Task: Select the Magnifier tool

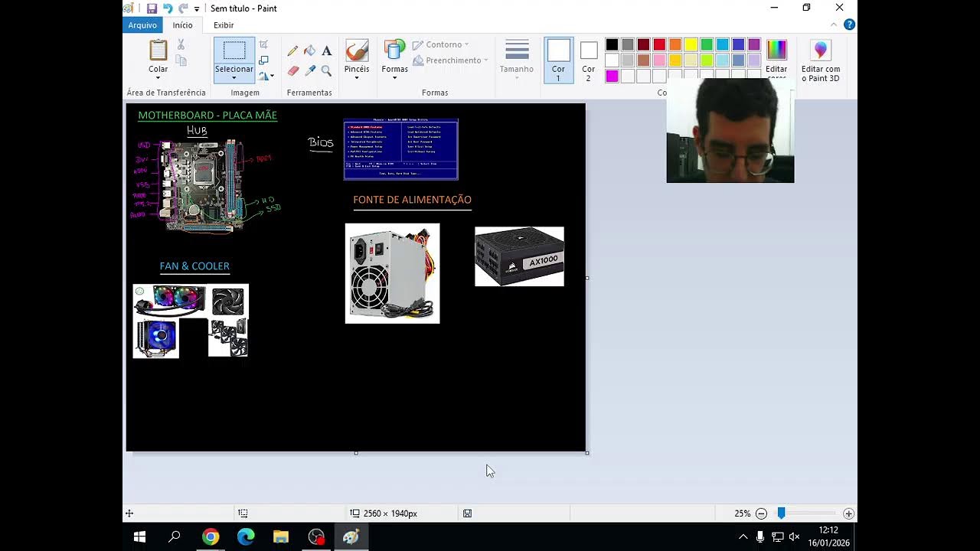Action: pos(327,70)
